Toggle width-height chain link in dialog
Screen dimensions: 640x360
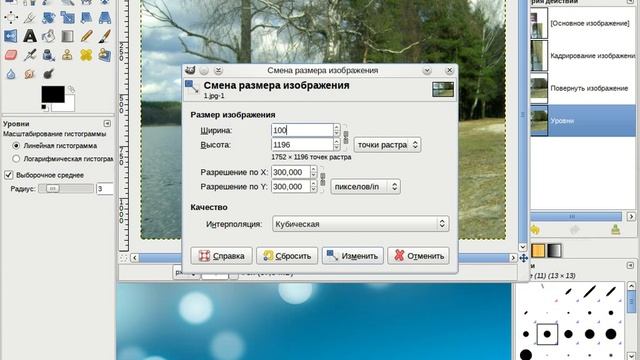pyautogui.click(x=346, y=137)
